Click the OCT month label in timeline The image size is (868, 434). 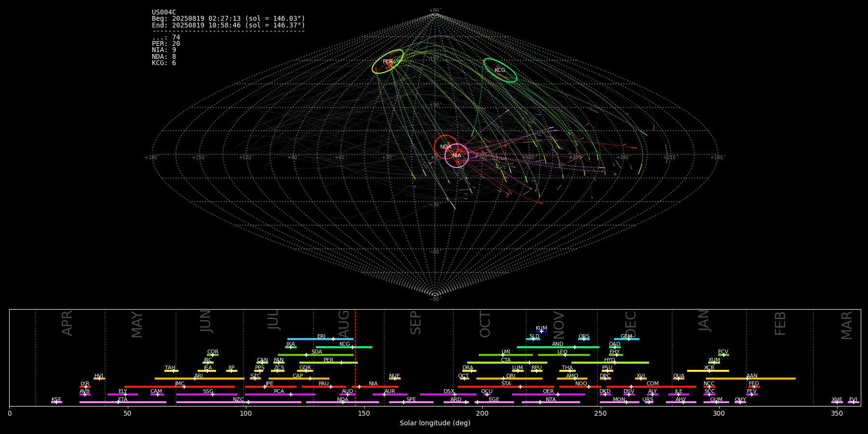tap(485, 325)
